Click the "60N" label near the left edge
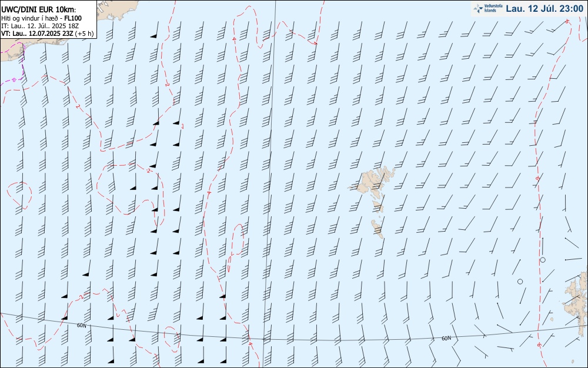 (x=81, y=325)
